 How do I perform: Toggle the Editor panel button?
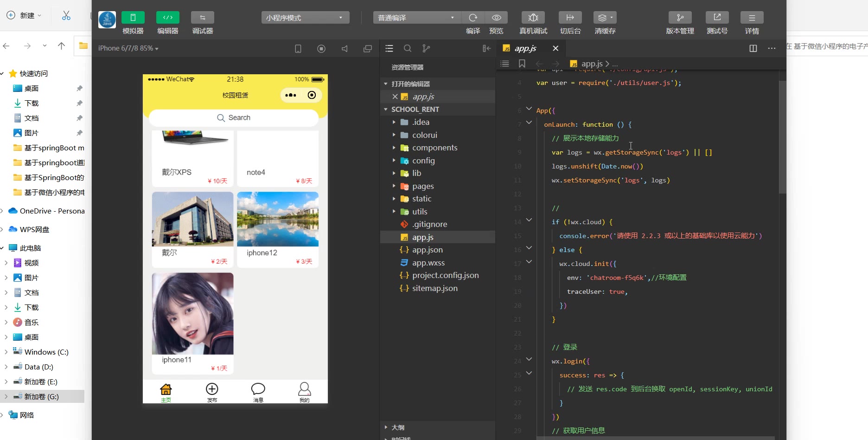[168, 18]
